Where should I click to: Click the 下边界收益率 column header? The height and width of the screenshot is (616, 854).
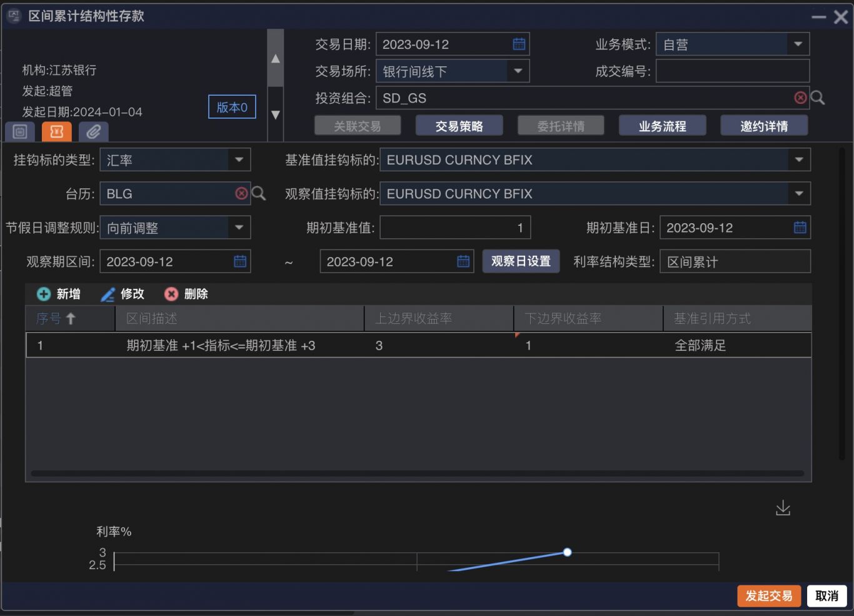pos(588,318)
